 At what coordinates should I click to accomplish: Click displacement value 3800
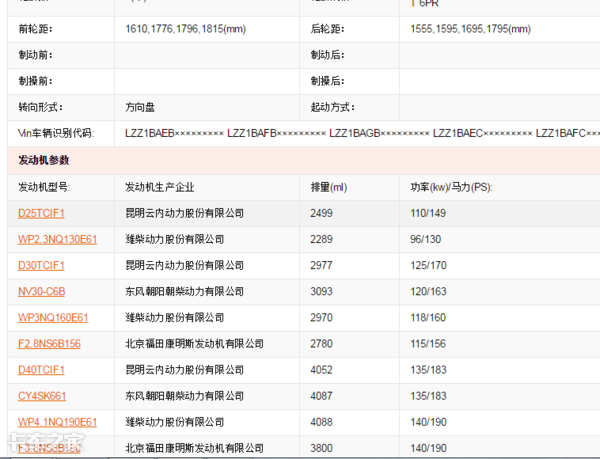321,448
